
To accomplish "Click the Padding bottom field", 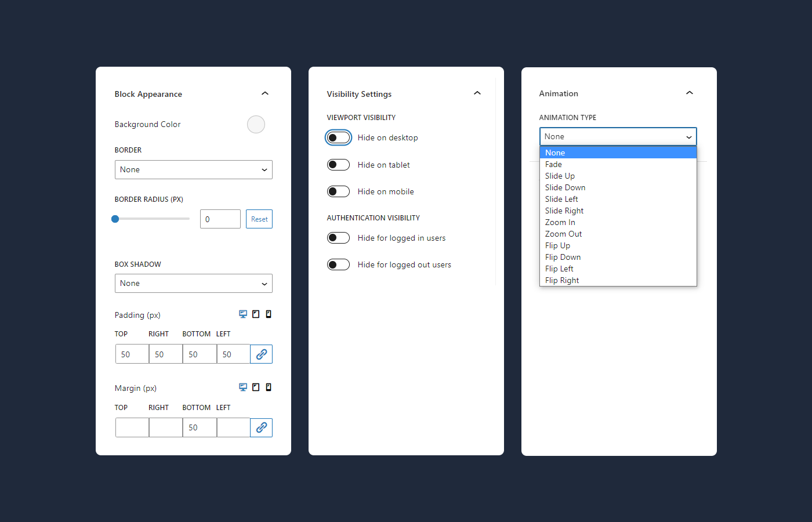I will tap(200, 354).
